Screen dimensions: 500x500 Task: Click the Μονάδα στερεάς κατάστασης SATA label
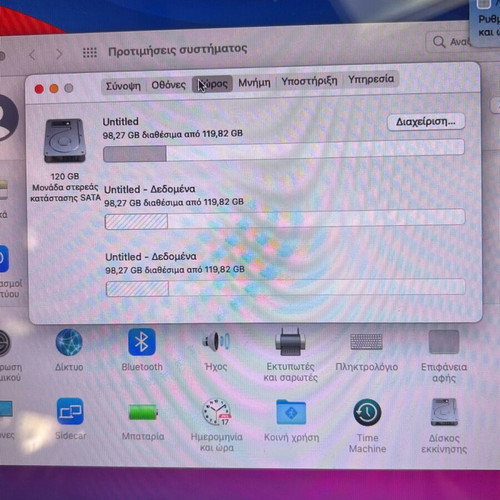click(x=65, y=193)
